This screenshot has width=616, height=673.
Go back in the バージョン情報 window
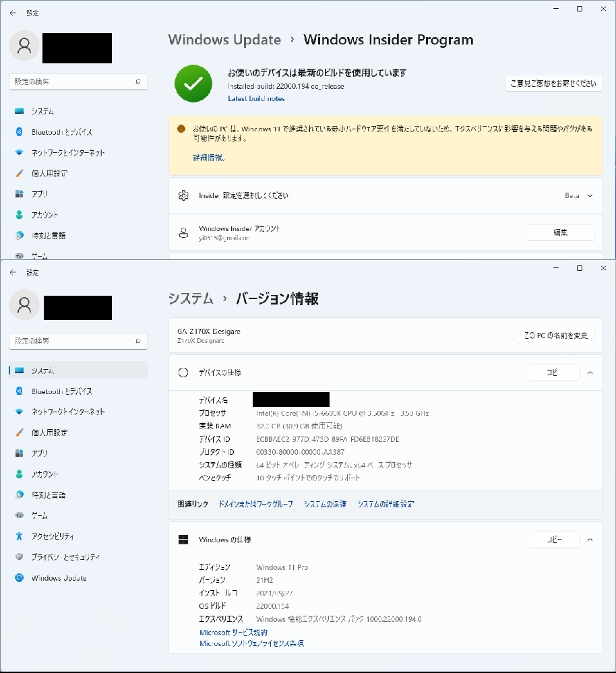click(x=13, y=272)
